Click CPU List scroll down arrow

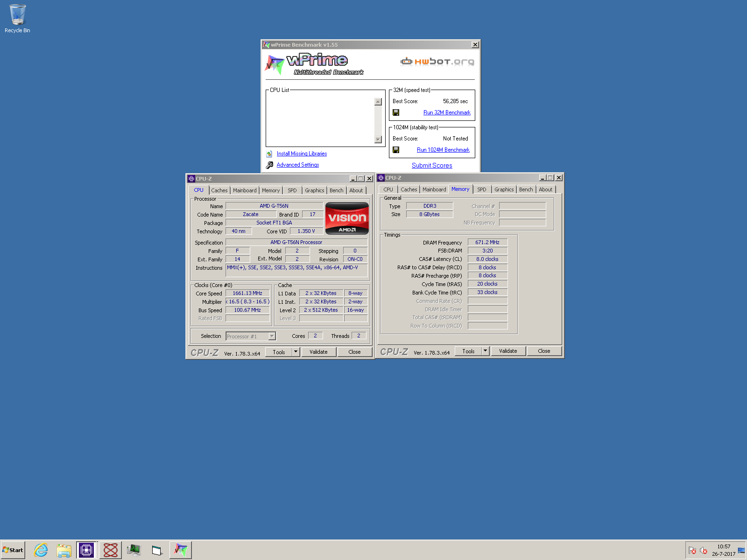tap(378, 140)
